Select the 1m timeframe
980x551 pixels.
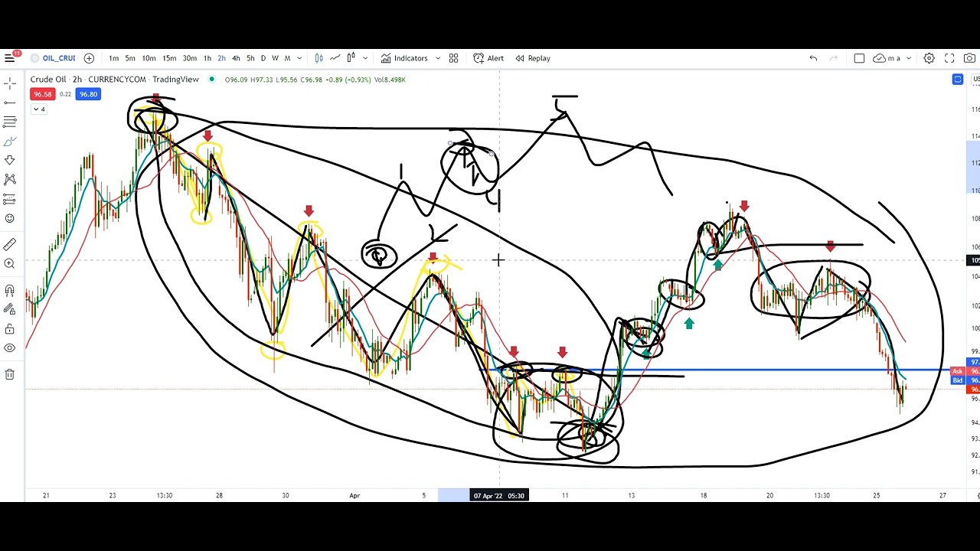113,58
